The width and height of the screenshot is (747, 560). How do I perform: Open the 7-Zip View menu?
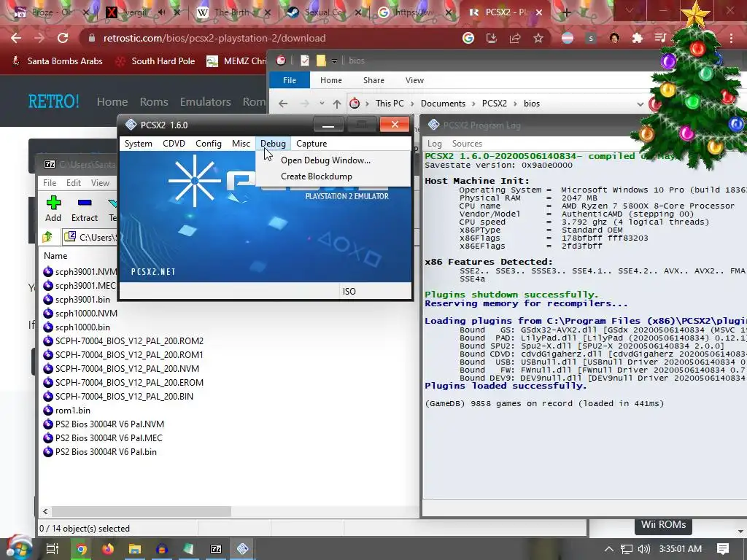click(100, 183)
